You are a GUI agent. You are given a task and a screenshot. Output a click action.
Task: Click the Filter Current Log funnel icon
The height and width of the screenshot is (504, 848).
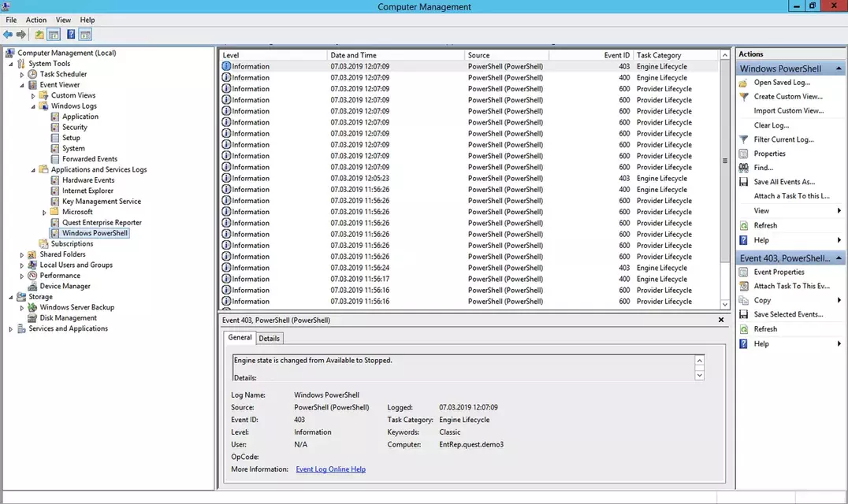(x=744, y=139)
